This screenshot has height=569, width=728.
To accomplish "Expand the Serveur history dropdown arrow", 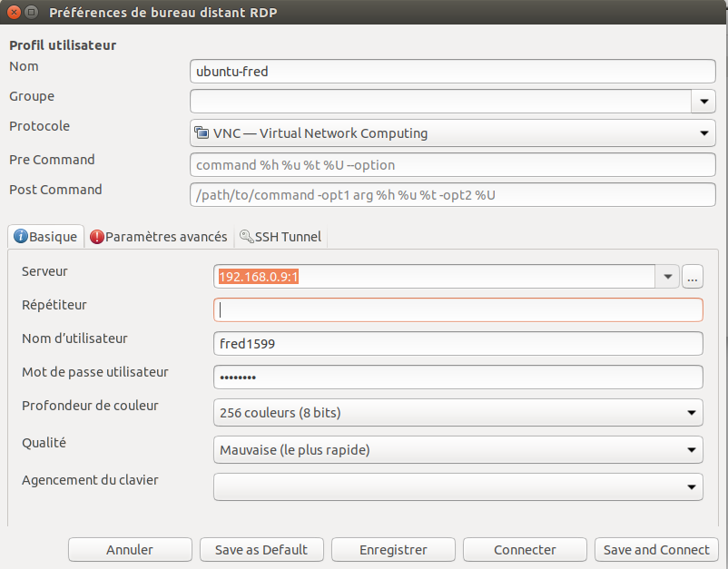I will click(x=668, y=277).
